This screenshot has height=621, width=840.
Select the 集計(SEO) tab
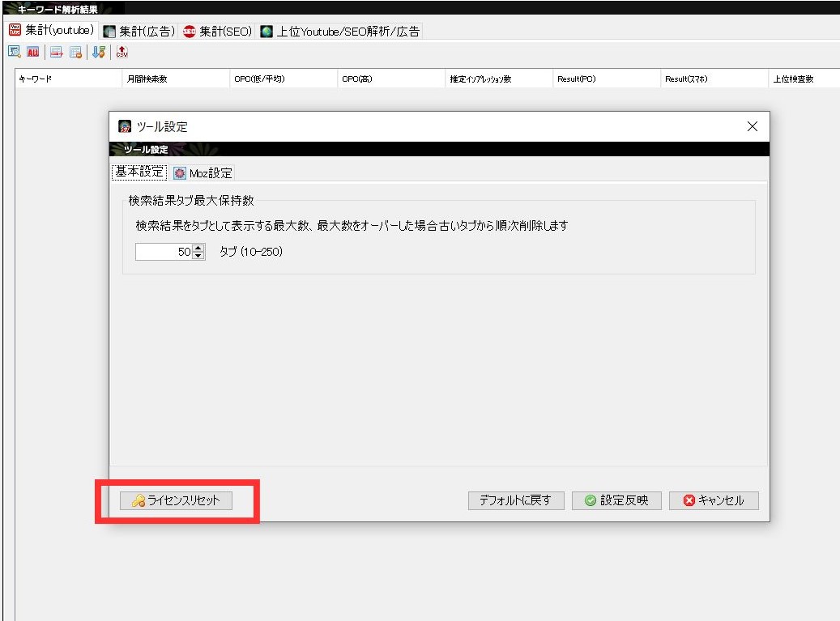(218, 32)
